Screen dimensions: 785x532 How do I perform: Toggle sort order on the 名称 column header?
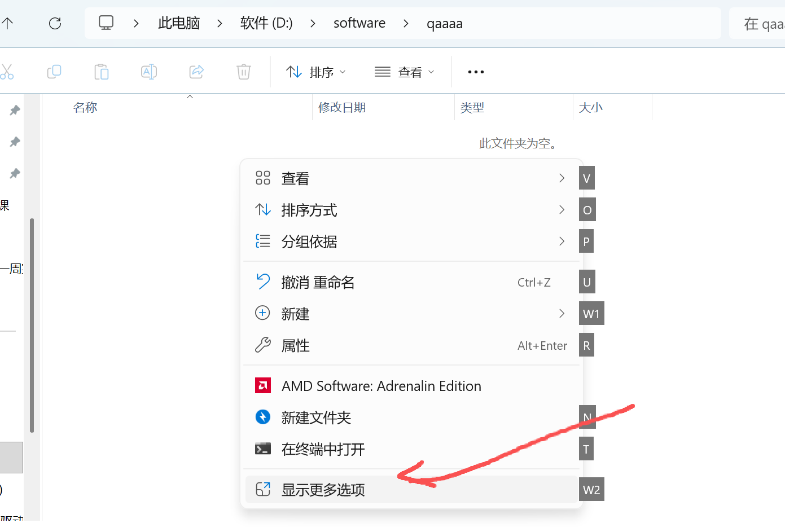pyautogui.click(x=85, y=107)
